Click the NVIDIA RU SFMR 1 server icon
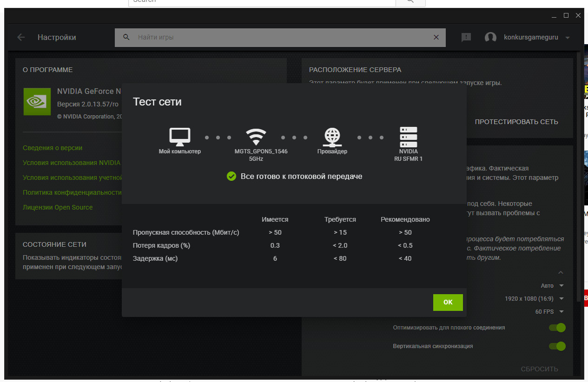The height and width of the screenshot is (382, 588). click(408, 137)
